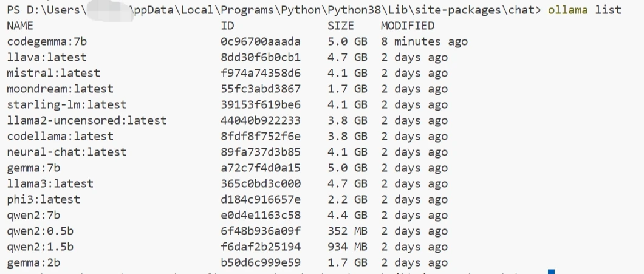This screenshot has width=644, height=274.
Task: Click the codegemma:7b model name
Action: click(x=46, y=42)
